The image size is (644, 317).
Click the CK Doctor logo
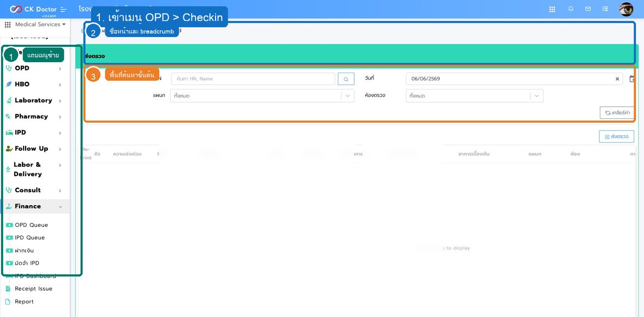[x=33, y=9]
